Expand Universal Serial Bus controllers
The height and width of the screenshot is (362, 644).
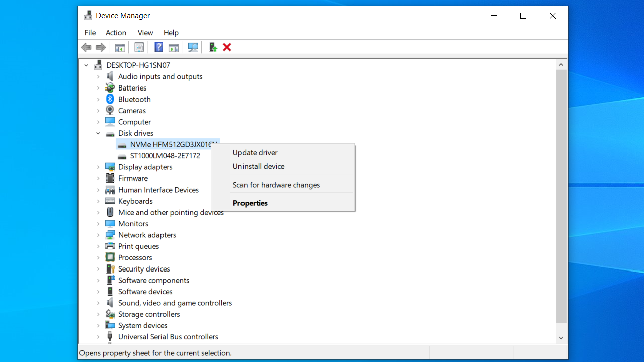pyautogui.click(x=98, y=337)
